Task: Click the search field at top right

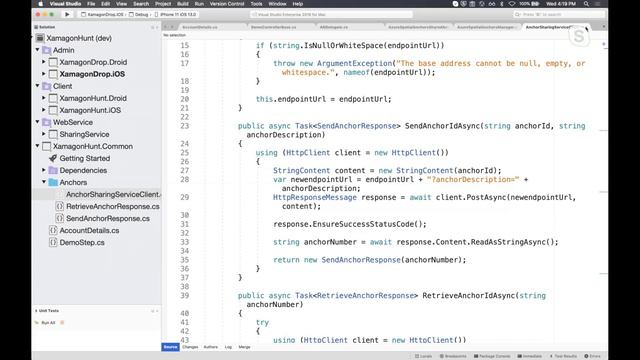Action: tap(559, 14)
